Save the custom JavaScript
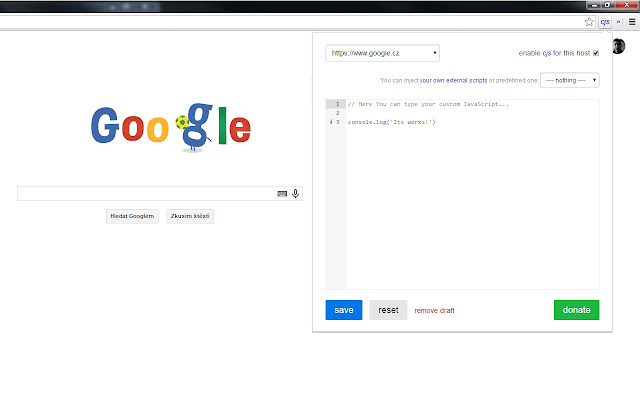The width and height of the screenshot is (640, 400). (x=344, y=310)
